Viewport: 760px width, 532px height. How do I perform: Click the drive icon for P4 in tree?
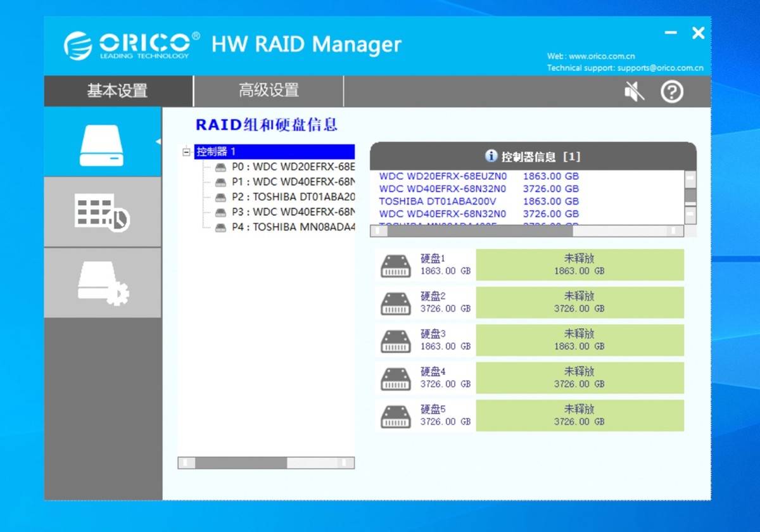click(x=220, y=227)
